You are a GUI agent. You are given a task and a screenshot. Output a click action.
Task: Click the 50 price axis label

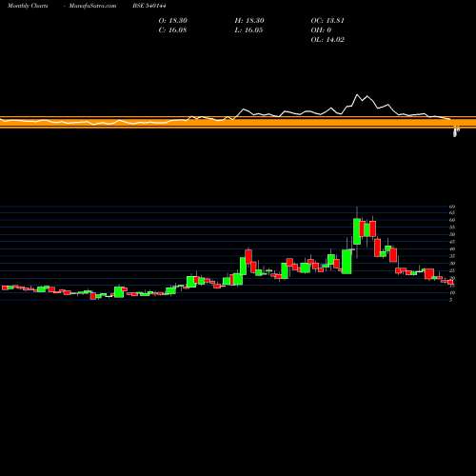[452, 234]
